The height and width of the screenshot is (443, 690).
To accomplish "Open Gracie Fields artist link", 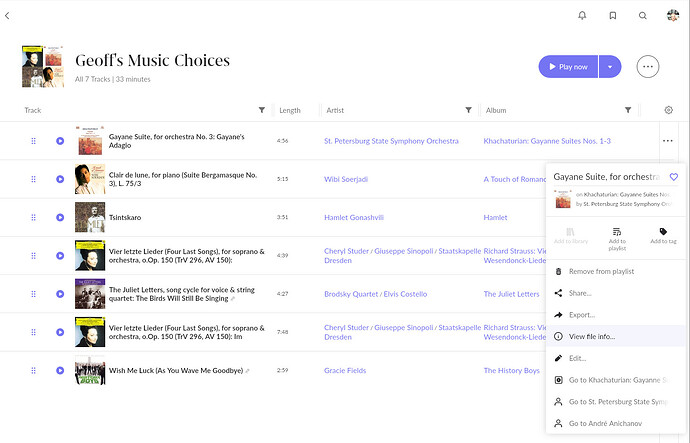I will point(349,371).
